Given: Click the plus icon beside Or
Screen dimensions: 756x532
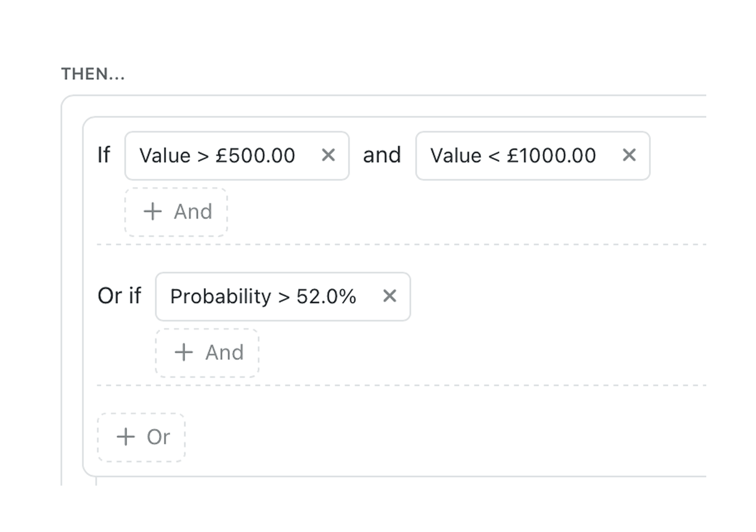Looking at the screenshot, I should coord(126,437).
